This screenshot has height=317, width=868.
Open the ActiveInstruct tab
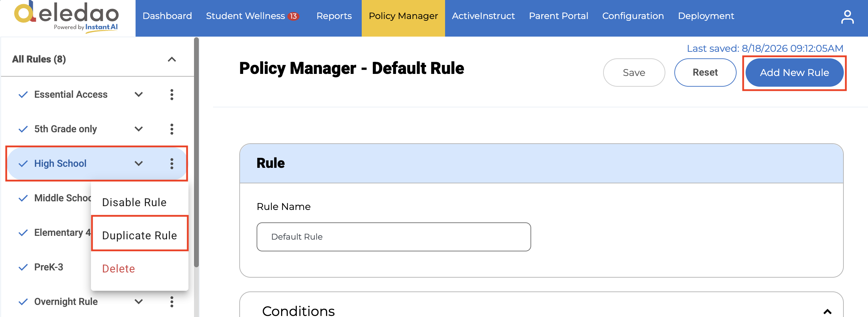click(483, 16)
